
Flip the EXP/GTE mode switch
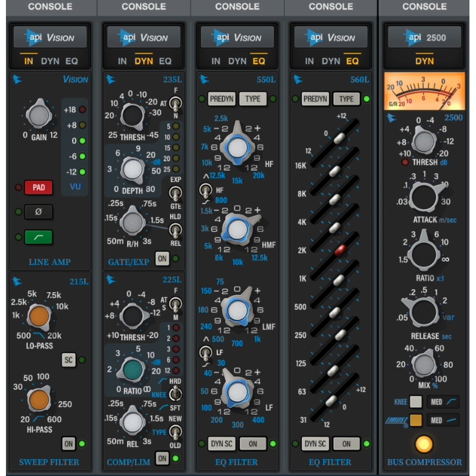click(176, 193)
